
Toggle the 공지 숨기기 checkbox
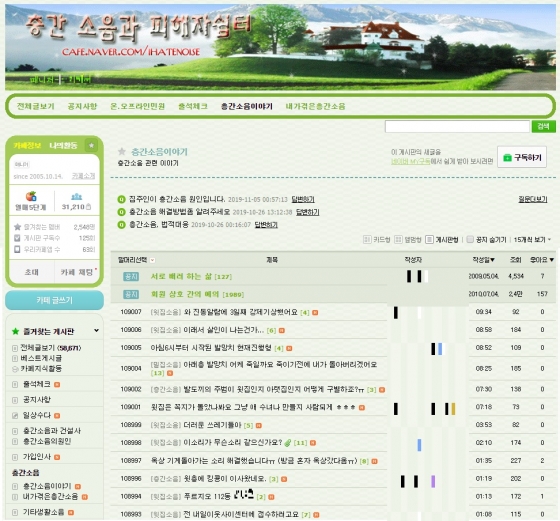point(470,239)
